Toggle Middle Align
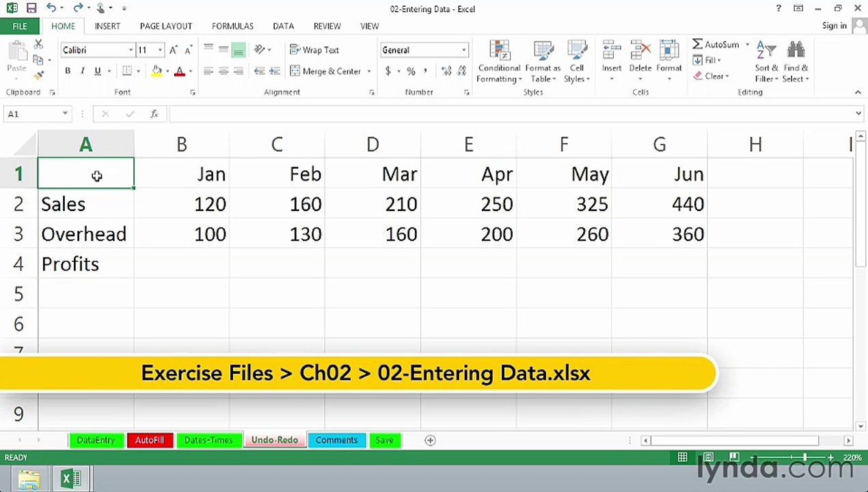The width and height of the screenshot is (868, 492). tap(223, 50)
